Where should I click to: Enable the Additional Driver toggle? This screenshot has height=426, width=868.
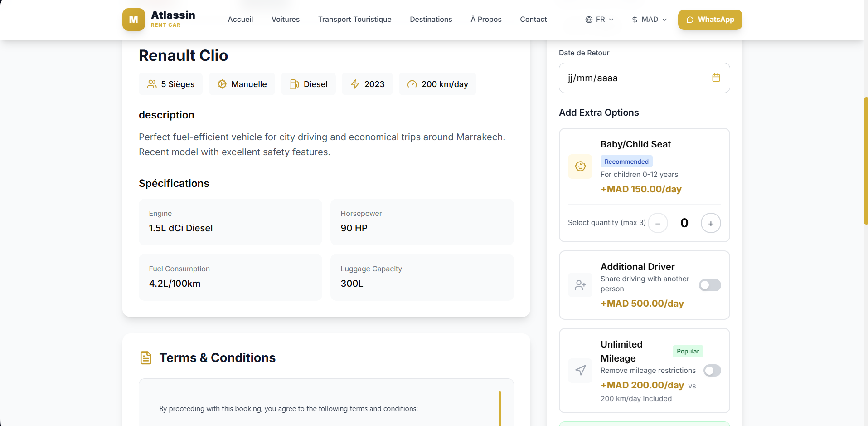710,285
